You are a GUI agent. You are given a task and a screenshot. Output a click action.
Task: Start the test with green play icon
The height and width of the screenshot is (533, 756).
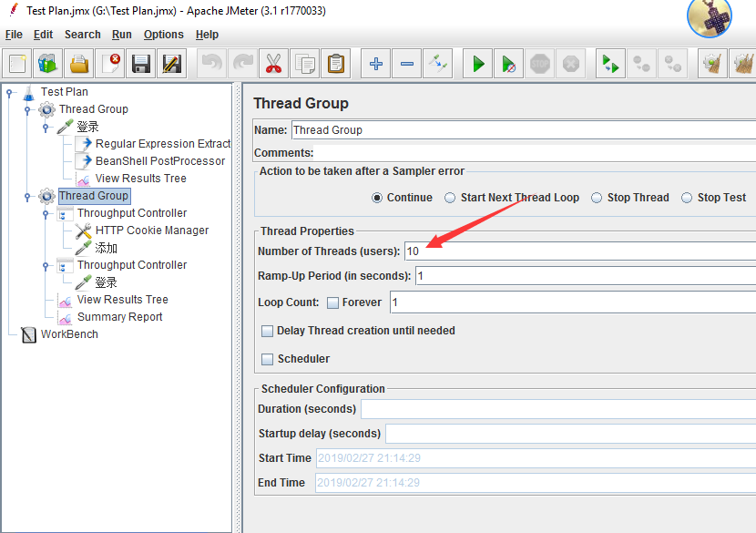tap(478, 64)
